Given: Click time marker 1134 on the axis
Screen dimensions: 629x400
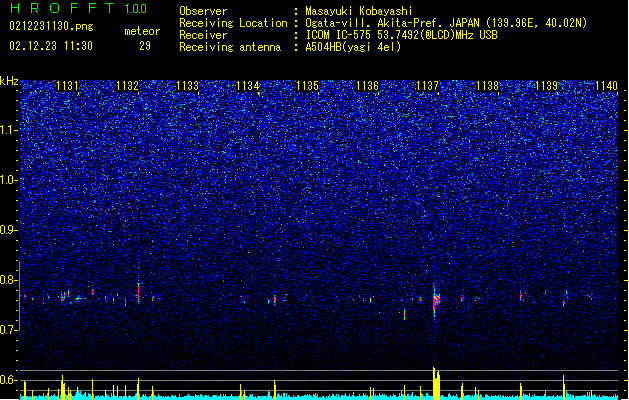Looking at the screenshot, I should [248, 86].
